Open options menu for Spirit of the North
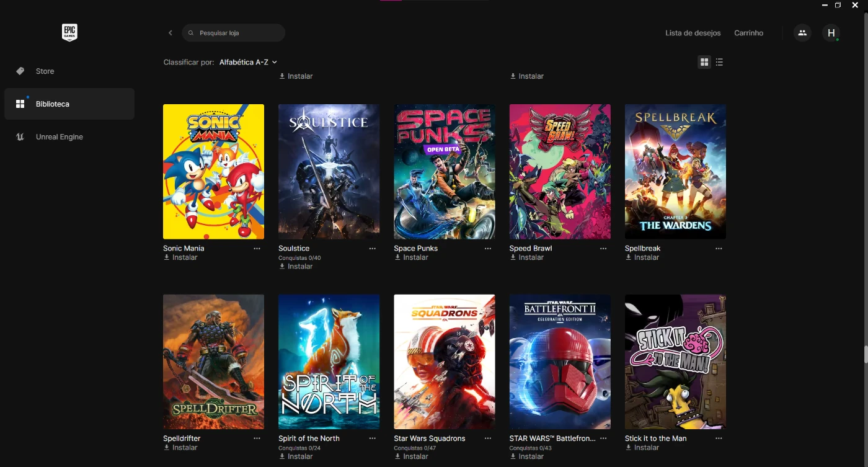Image resolution: width=868 pixels, height=467 pixels. click(372, 438)
